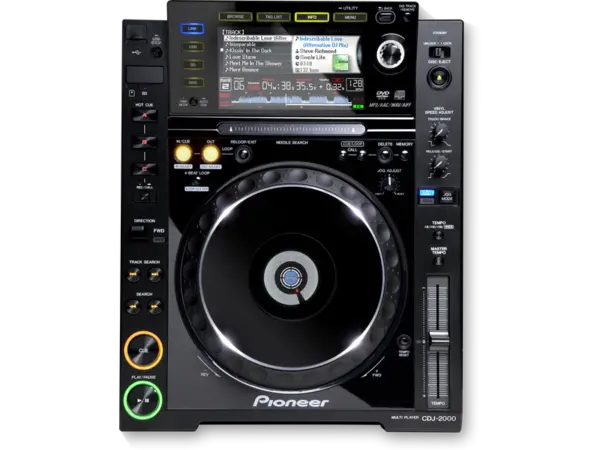The height and width of the screenshot is (450, 600).
Task: Call the previous cue/loop point
Action: click(343, 155)
